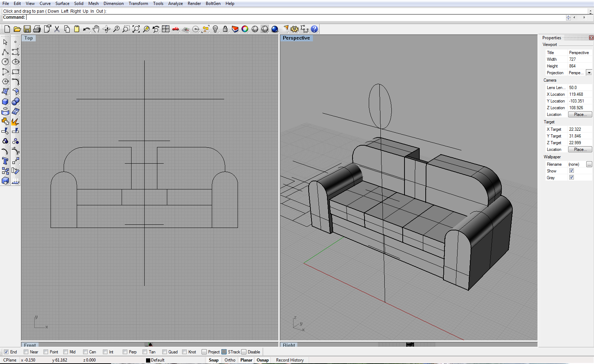The image size is (594, 364).
Task: Select the Zoom Window tool
Action: (126, 29)
